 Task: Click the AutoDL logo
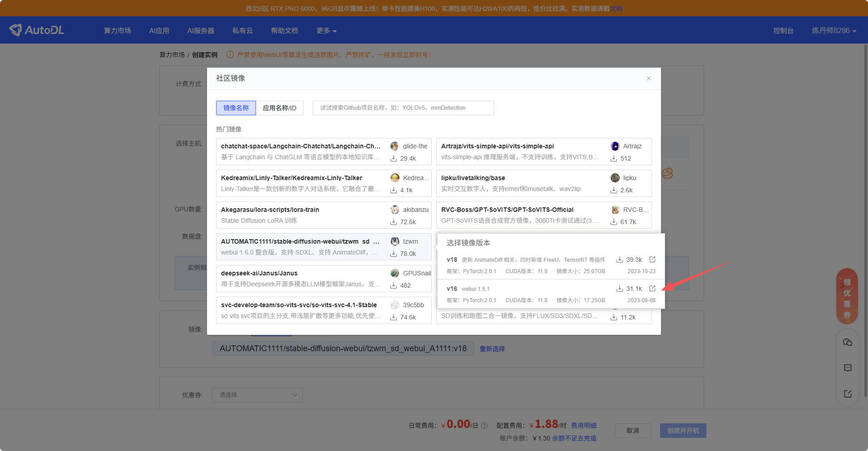coord(37,30)
